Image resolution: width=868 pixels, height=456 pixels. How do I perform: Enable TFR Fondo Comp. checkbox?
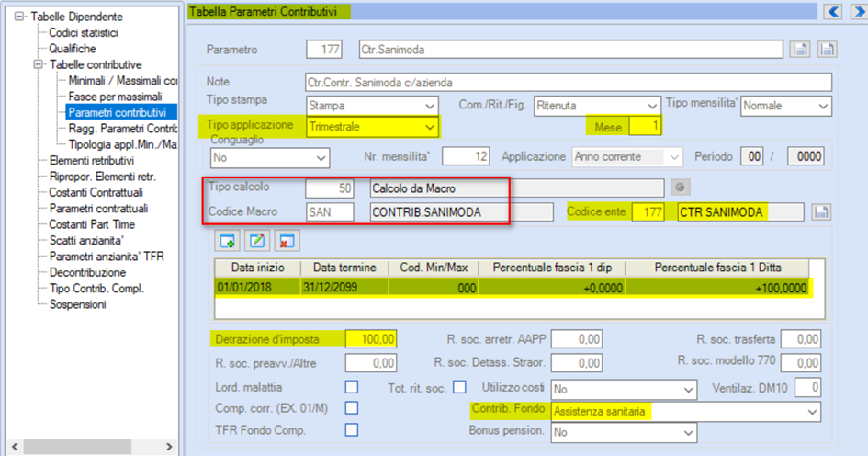tap(352, 429)
